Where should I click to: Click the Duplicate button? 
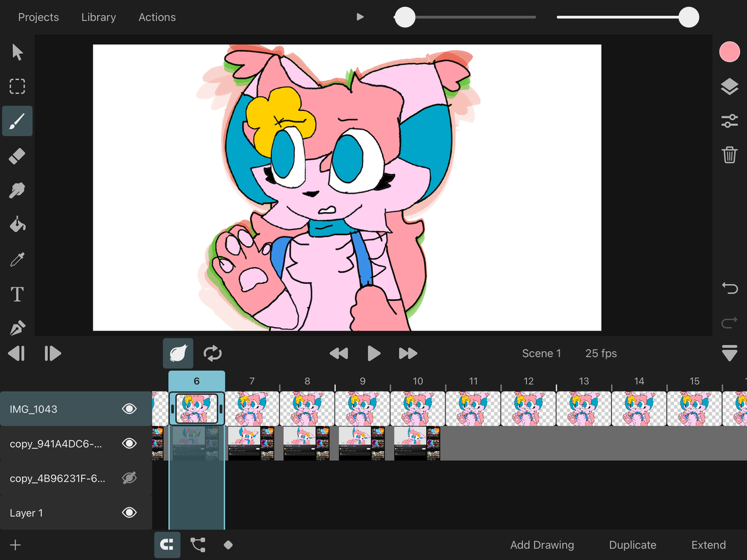[633, 545]
